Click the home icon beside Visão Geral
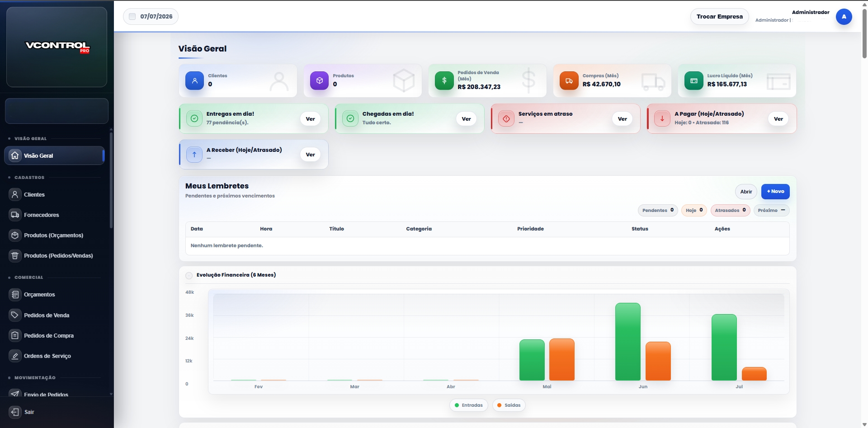The image size is (868, 428). click(15, 155)
